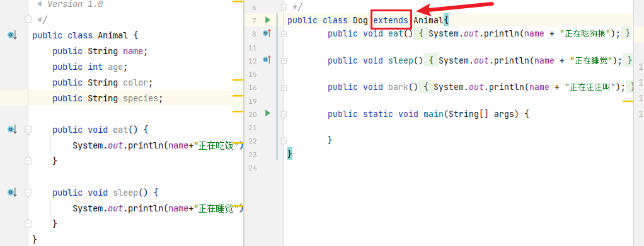Expand the folded eat() method in Dog

(284, 35)
